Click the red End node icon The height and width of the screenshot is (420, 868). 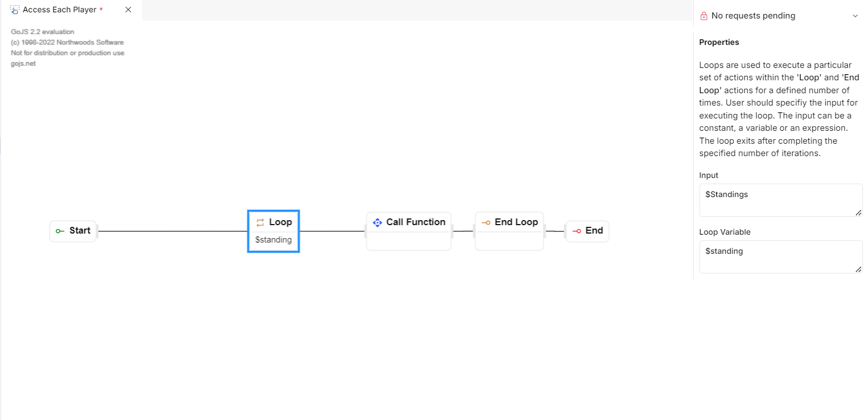point(576,231)
